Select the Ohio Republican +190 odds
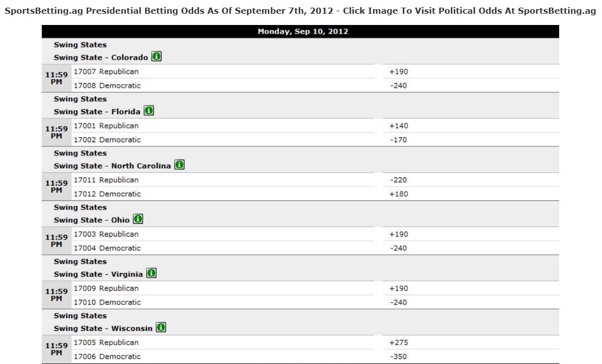Screen dimensions: 602x364 pos(399,234)
